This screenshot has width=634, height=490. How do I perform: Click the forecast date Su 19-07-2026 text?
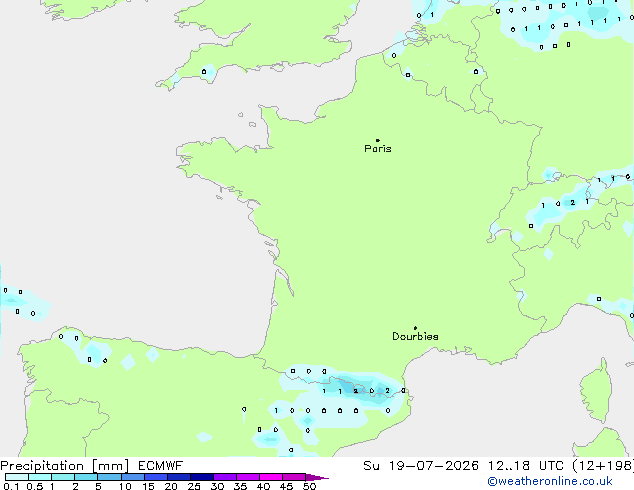click(421, 466)
